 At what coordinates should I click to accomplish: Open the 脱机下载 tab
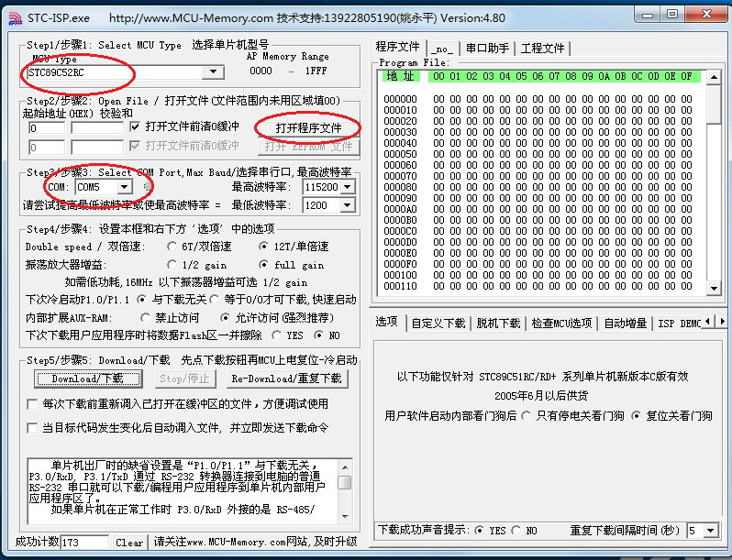point(498,323)
